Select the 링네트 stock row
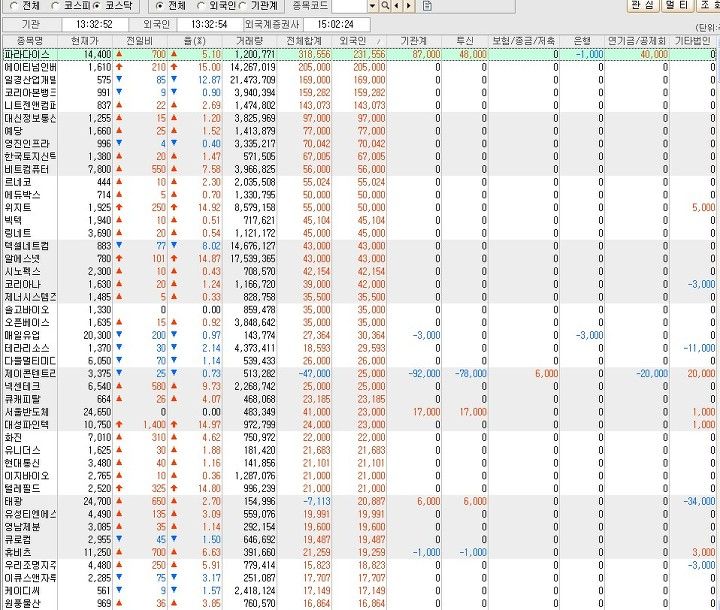720x610 pixels. 360,233
